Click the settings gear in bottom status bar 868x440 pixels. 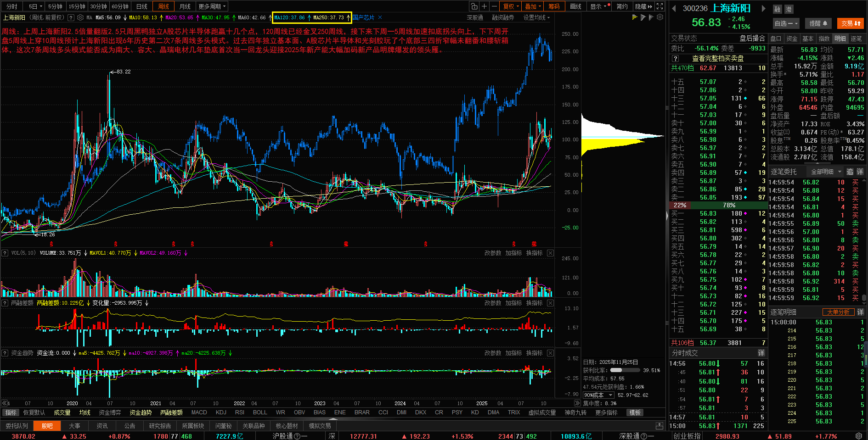[x=859, y=436]
